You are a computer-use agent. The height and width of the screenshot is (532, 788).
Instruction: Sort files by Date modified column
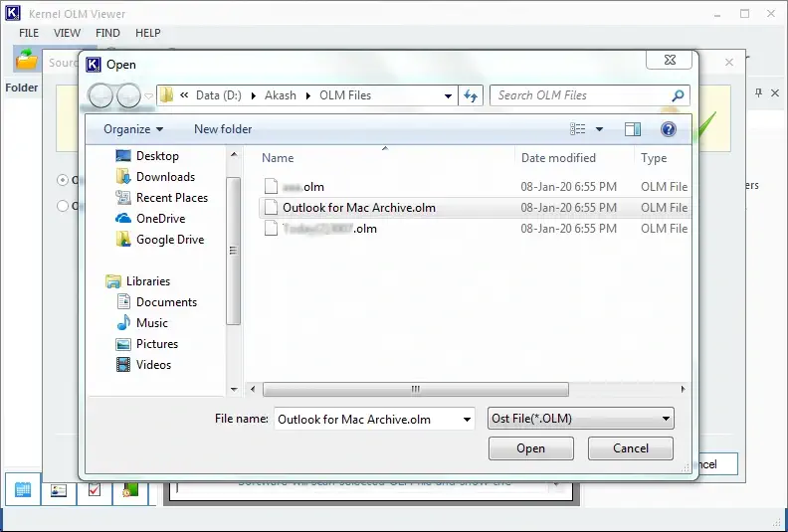click(558, 158)
